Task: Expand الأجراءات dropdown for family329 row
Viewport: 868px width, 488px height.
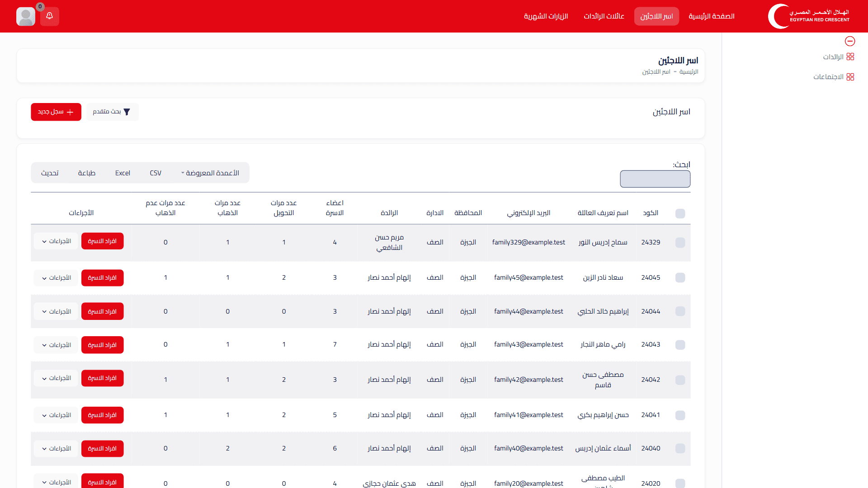Action: click(x=57, y=241)
